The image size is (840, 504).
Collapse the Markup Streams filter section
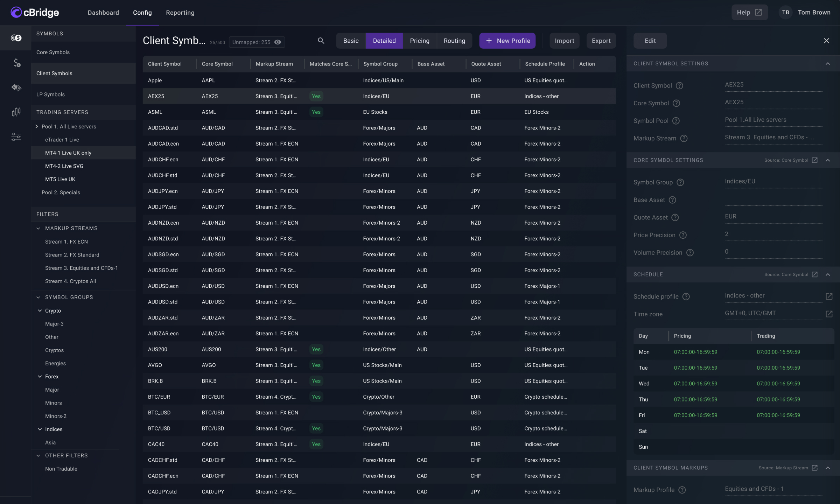pos(38,229)
